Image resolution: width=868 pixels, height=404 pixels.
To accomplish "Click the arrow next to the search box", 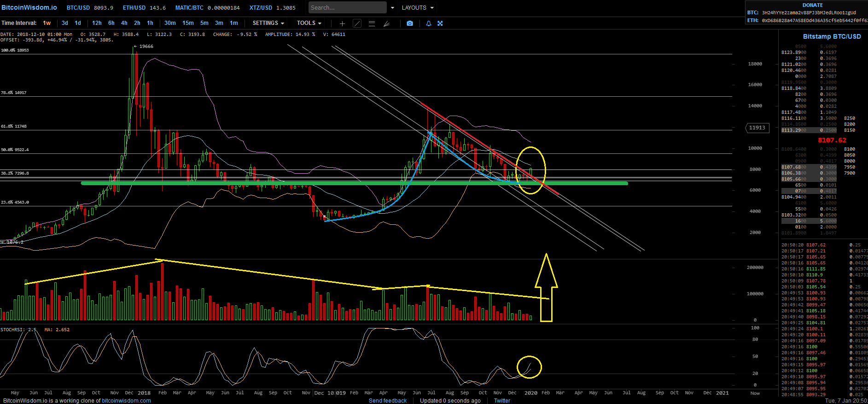I will tap(392, 8).
